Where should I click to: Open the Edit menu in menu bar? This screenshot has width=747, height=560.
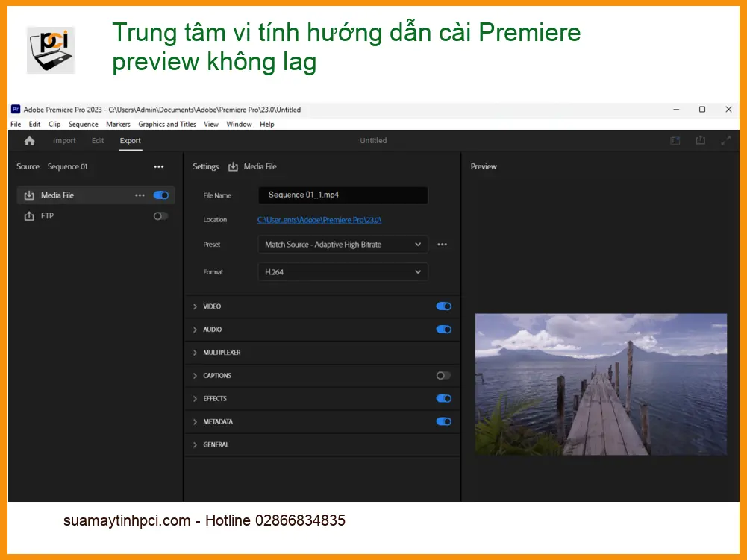click(35, 124)
